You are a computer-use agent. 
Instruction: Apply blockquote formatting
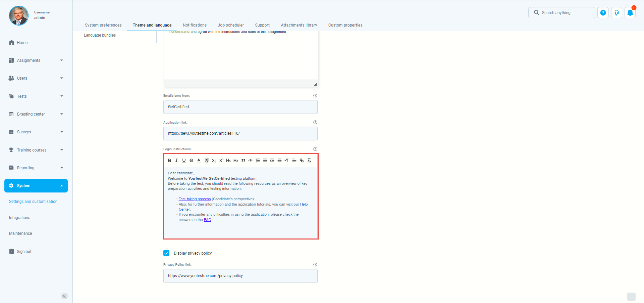(x=243, y=161)
